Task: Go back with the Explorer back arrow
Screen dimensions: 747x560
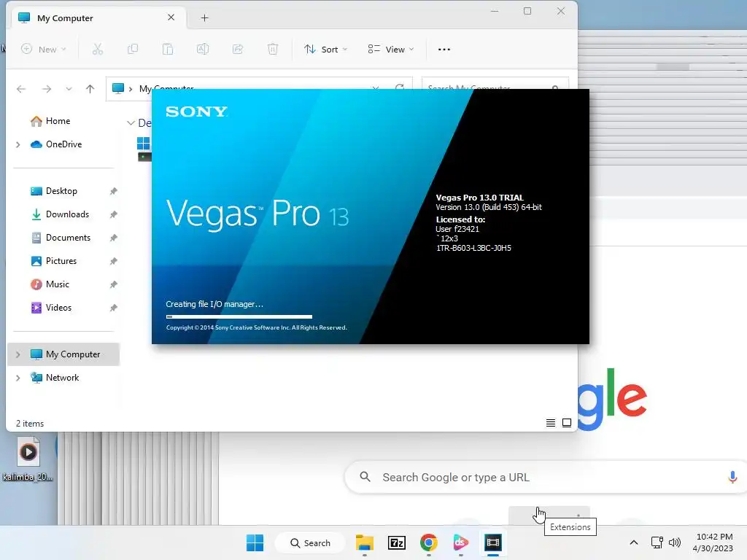Action: click(21, 89)
